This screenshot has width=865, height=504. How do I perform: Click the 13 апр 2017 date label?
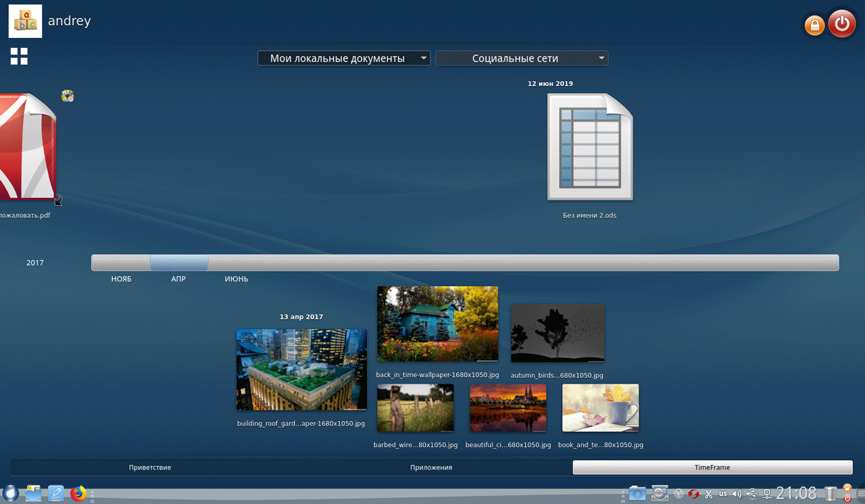pyautogui.click(x=301, y=317)
